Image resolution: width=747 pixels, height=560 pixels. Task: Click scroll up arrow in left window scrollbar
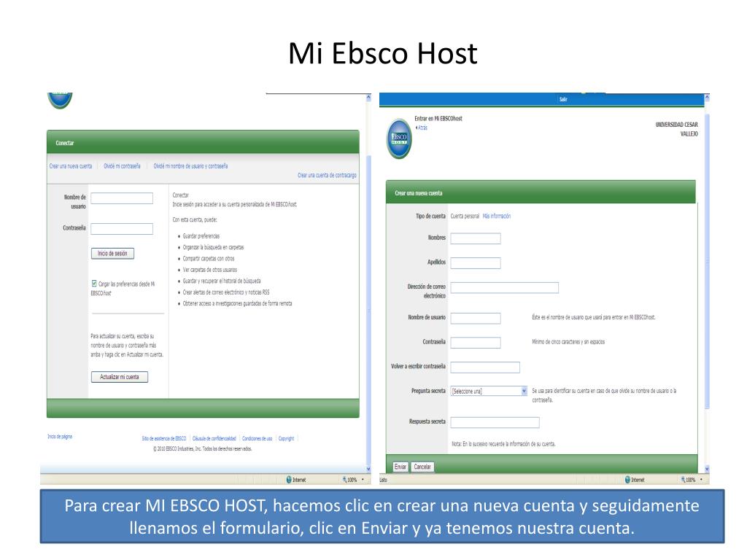point(368,98)
